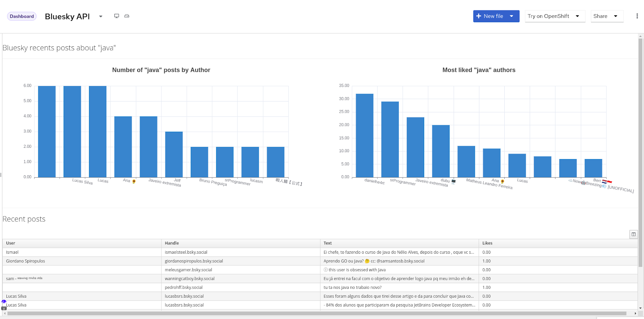Viewport: 644px width, 319px height.
Task: Click 'Most liked "java" authors' chart title
Action: [x=479, y=70]
